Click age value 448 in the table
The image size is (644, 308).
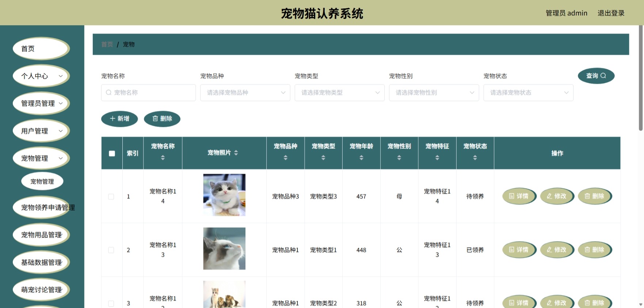coord(361,250)
